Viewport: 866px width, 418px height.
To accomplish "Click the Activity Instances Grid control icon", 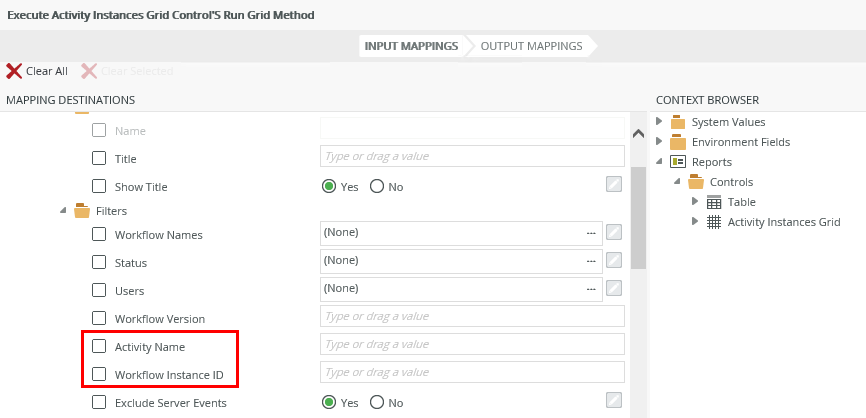I will (x=714, y=222).
